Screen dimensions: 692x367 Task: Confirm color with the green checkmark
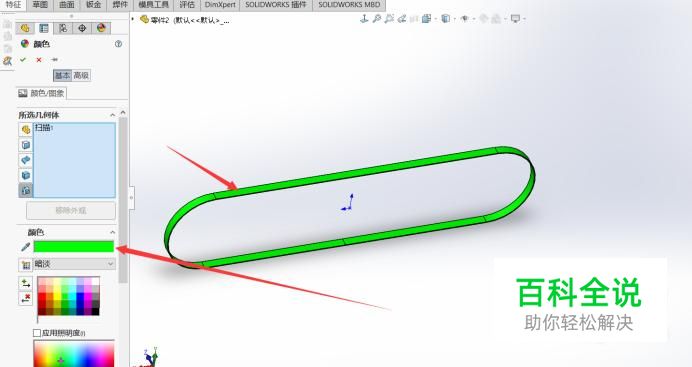point(23,60)
